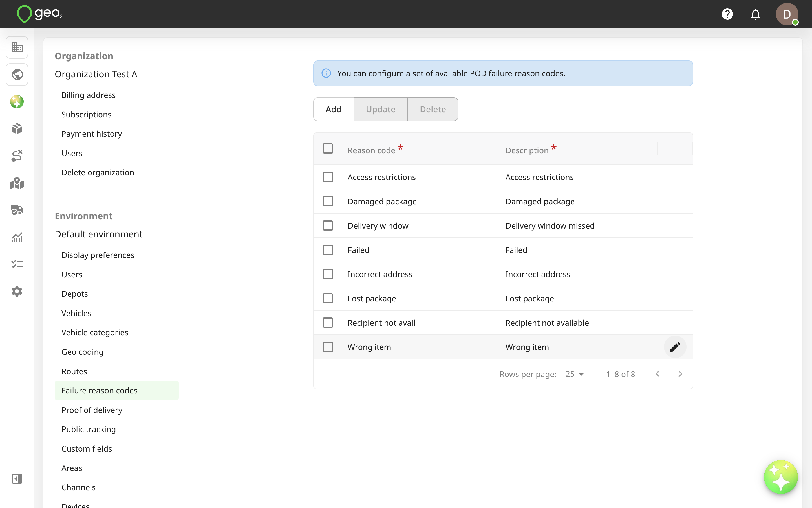Go to previous page chevron
The image size is (812, 508).
point(658,374)
